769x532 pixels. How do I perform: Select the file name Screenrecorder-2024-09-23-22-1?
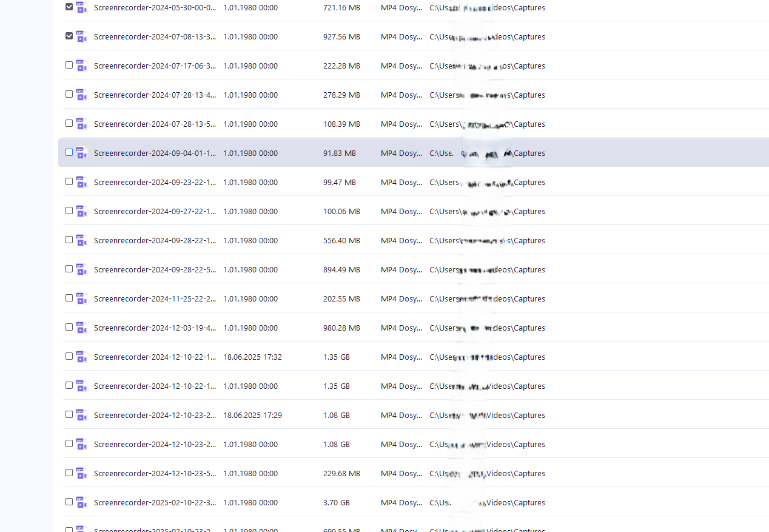coord(155,182)
